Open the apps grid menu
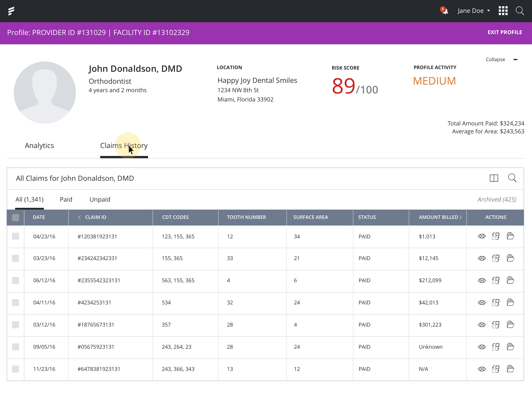Image resolution: width=532 pixels, height=401 pixels. [x=503, y=11]
